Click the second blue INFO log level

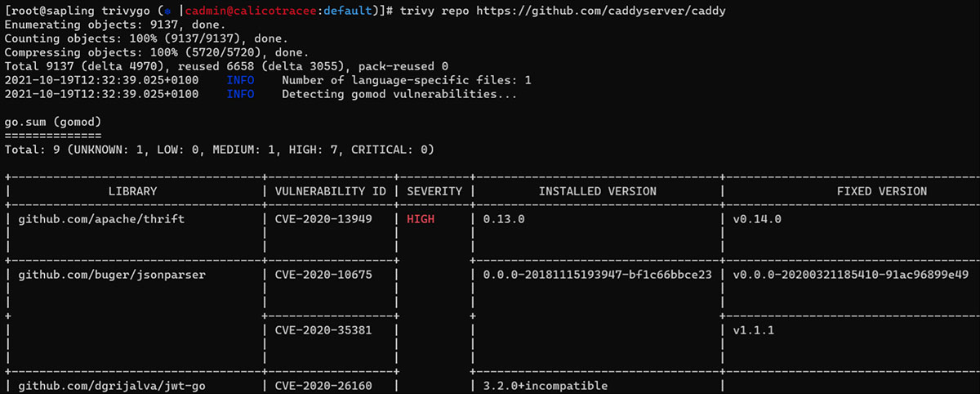click(240, 94)
